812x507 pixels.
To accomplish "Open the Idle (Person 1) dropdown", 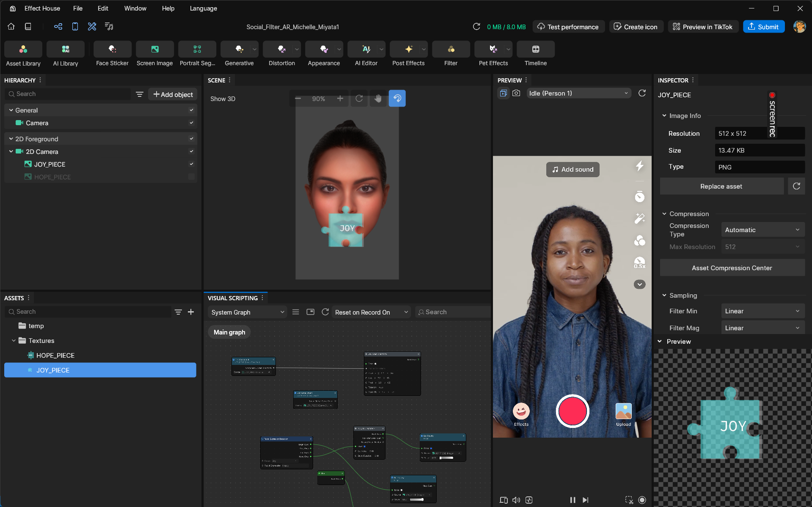I will pyautogui.click(x=578, y=93).
